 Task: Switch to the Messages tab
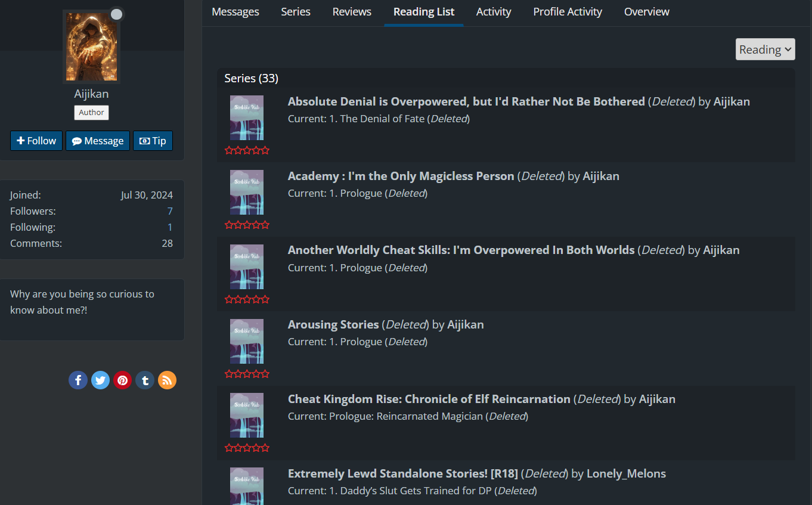click(235, 12)
